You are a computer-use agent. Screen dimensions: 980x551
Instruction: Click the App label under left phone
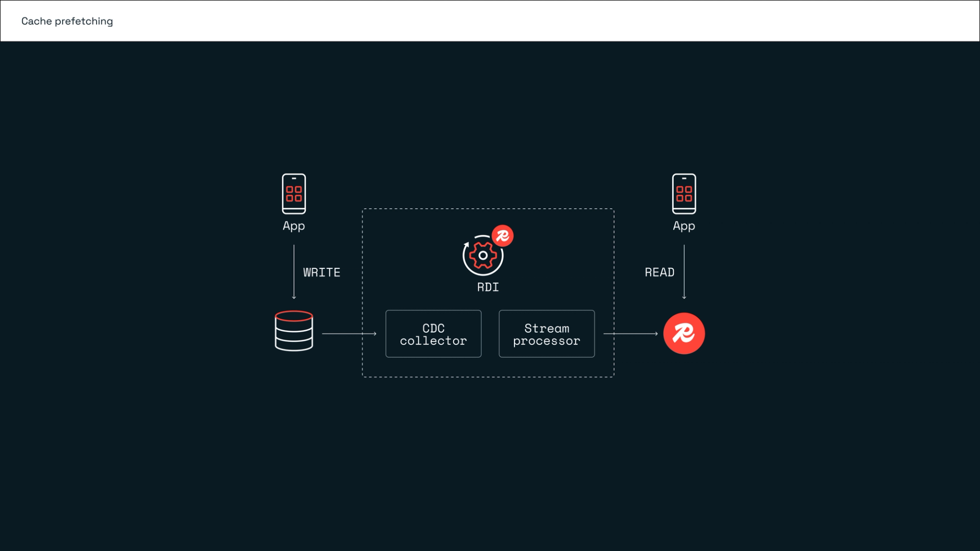(x=294, y=226)
